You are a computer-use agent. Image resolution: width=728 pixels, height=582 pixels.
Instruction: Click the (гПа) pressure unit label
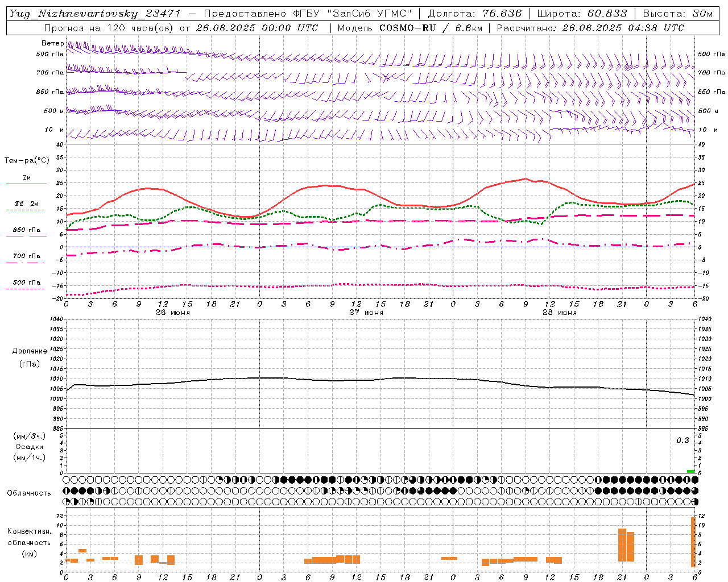click(x=30, y=364)
